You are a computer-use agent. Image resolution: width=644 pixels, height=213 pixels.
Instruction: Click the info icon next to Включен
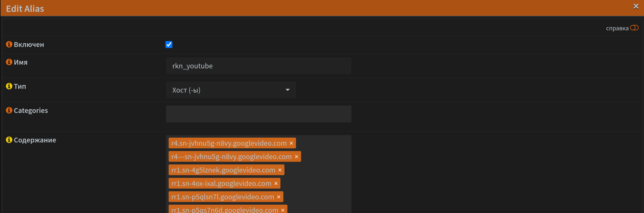9,44
